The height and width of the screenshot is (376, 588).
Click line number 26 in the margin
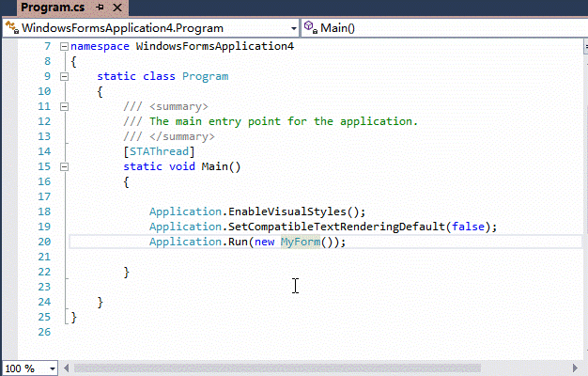click(44, 332)
